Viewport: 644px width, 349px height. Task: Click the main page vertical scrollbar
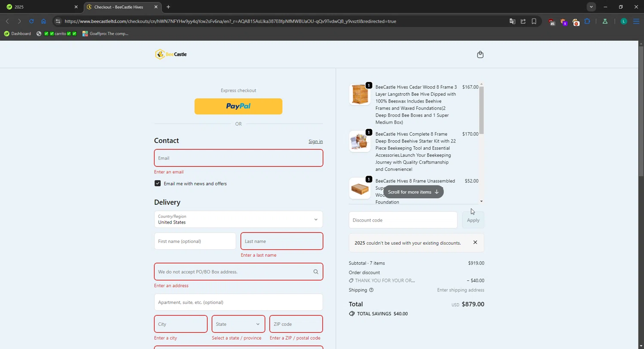pos(641,112)
